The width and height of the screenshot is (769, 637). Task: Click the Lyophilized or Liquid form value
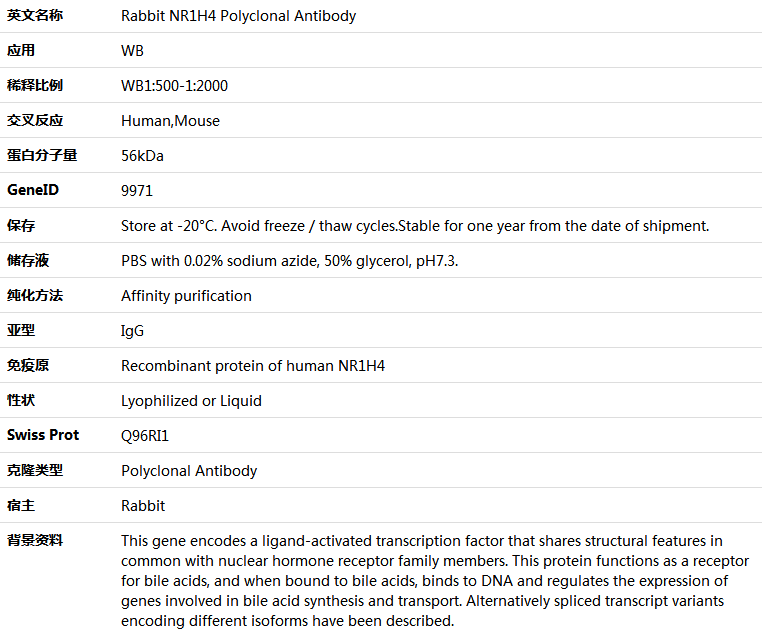(191, 401)
